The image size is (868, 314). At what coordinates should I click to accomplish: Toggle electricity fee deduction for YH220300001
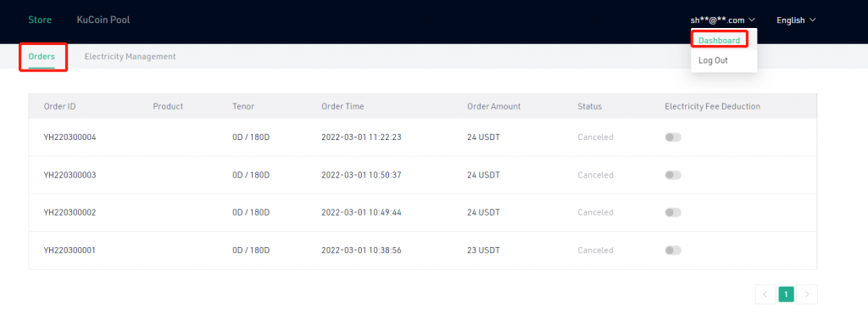coord(673,250)
